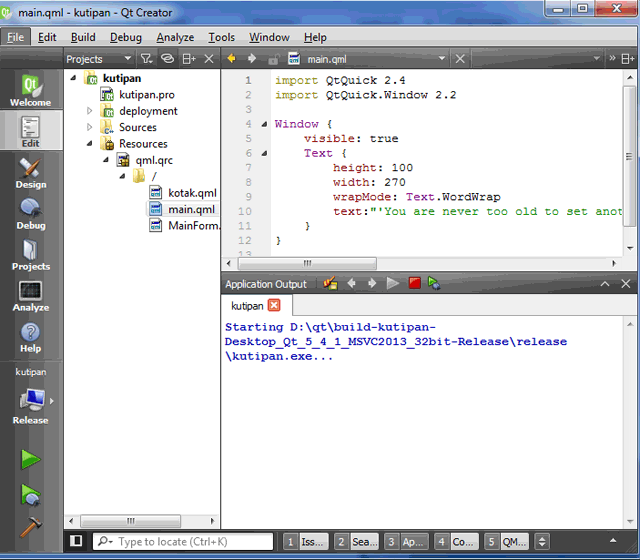Toggle the left sidebar visibility
The width and height of the screenshot is (640, 560).
click(76, 541)
